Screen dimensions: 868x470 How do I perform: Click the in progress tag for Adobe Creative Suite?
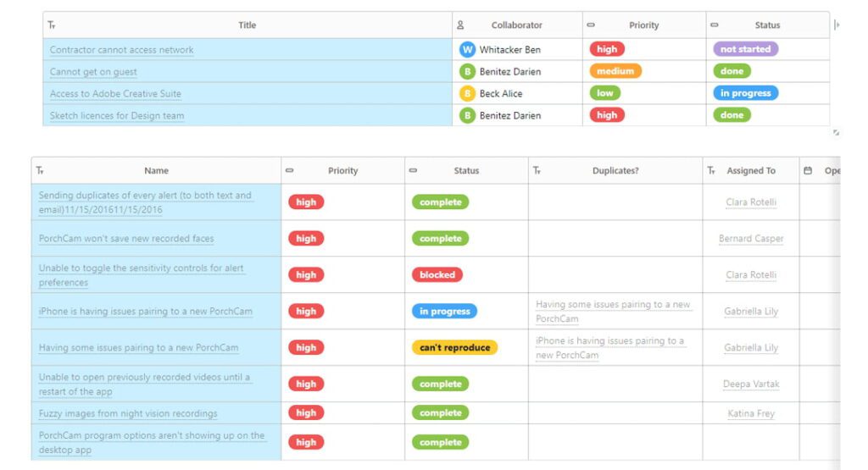[745, 93]
